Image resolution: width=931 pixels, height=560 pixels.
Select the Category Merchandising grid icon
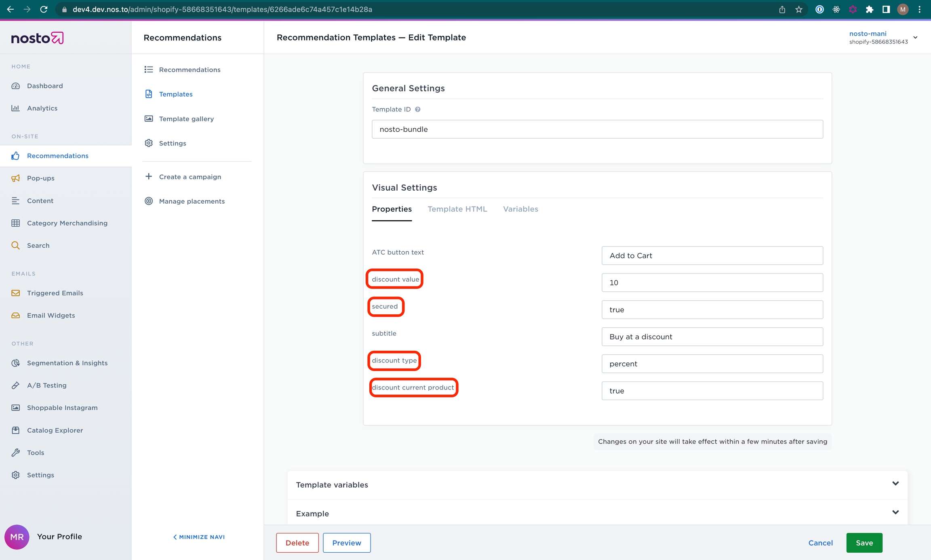click(15, 223)
